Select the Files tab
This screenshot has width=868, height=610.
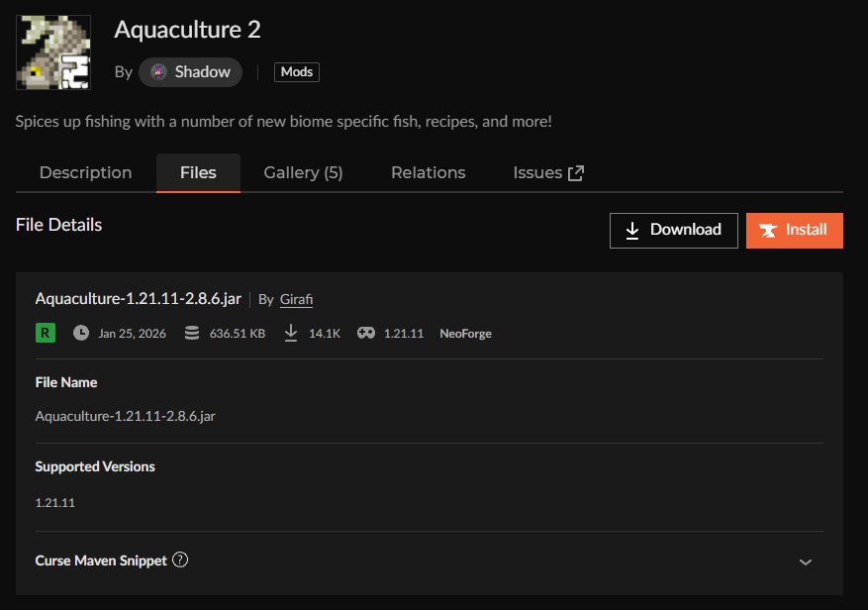198,172
